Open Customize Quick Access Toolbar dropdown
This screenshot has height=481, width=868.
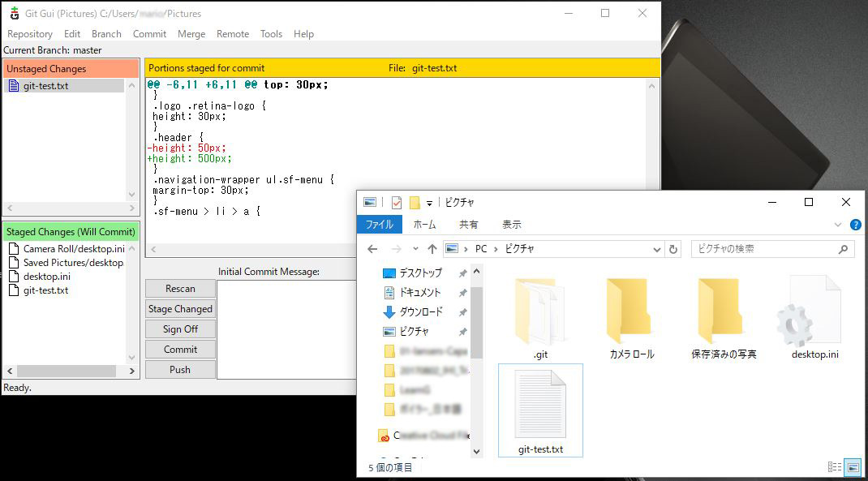(x=429, y=203)
